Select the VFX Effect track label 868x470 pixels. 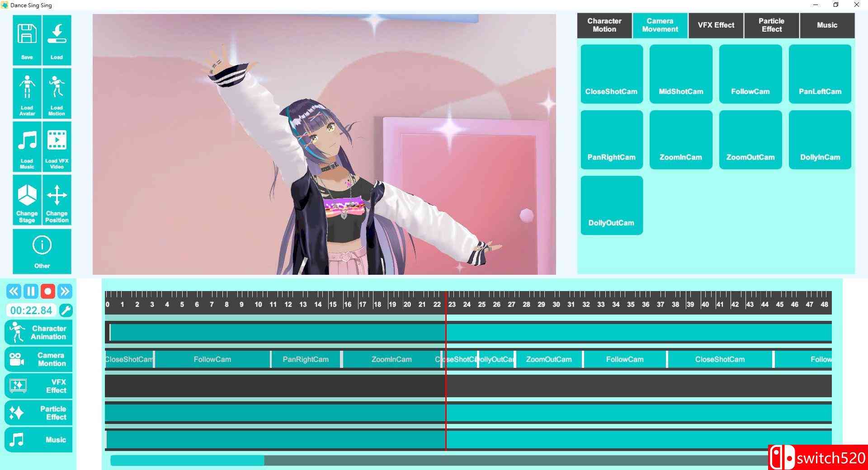coord(38,386)
